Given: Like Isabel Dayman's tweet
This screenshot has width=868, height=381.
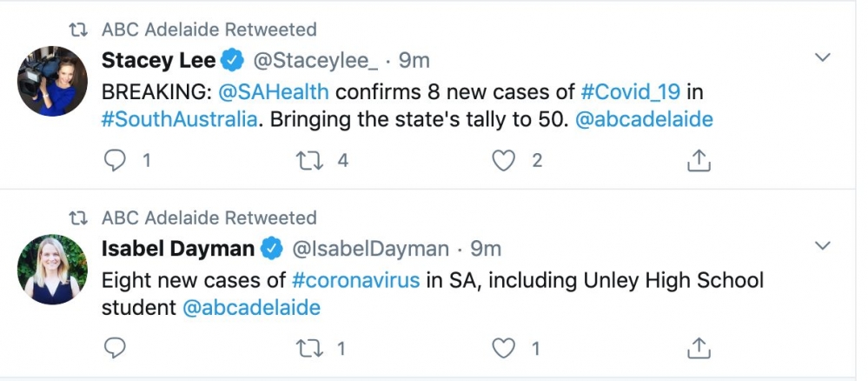Looking at the screenshot, I should (503, 349).
